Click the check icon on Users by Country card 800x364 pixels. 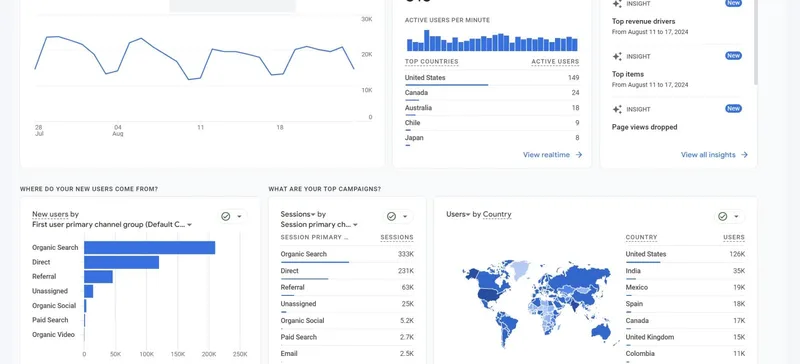(722, 216)
